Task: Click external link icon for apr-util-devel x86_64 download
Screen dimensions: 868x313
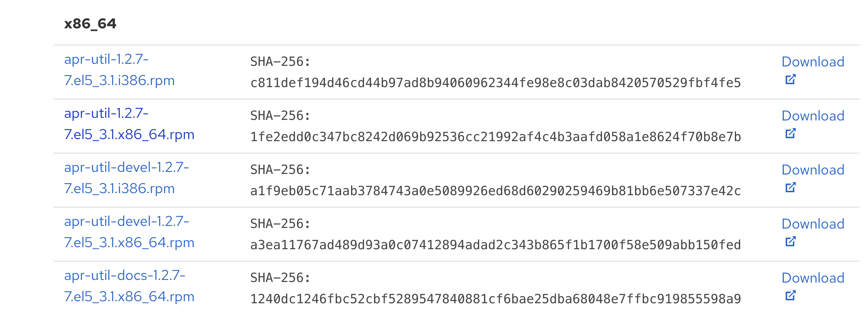Action: [x=790, y=242]
